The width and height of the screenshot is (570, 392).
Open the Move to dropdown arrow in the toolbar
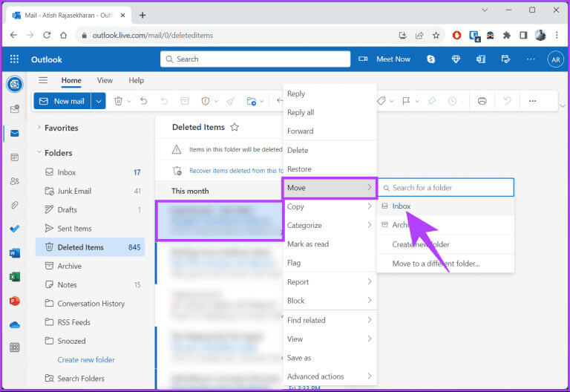coord(262,102)
